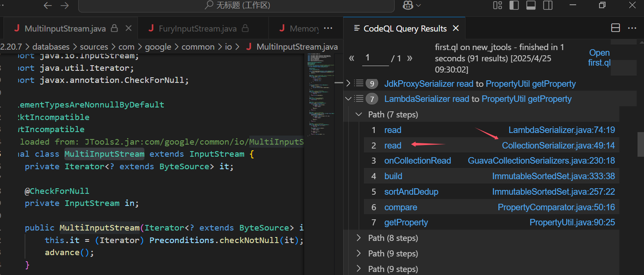The image size is (644, 275).
Task: Go forward using the navigation arrow
Action: 64,6
